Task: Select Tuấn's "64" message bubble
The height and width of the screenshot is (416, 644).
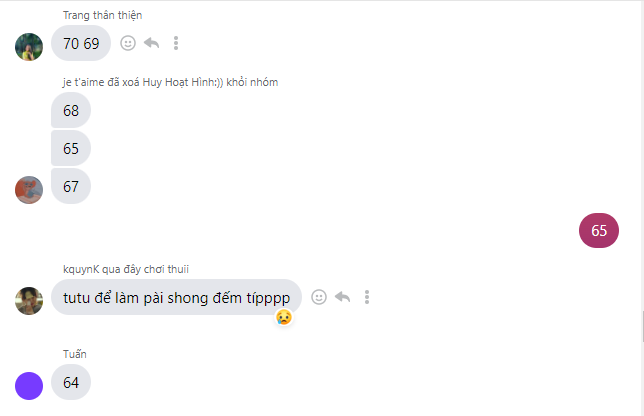Action: [71, 382]
